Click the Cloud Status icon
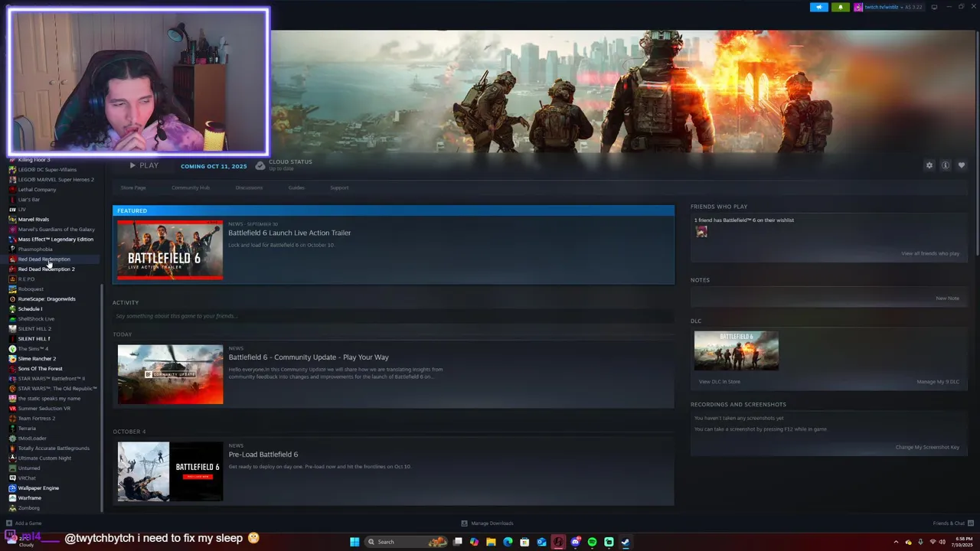 tap(260, 165)
